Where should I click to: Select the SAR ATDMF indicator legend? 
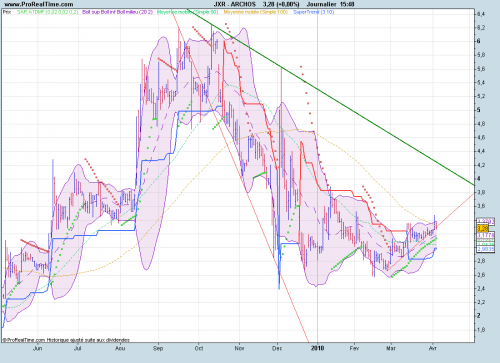coord(47,12)
